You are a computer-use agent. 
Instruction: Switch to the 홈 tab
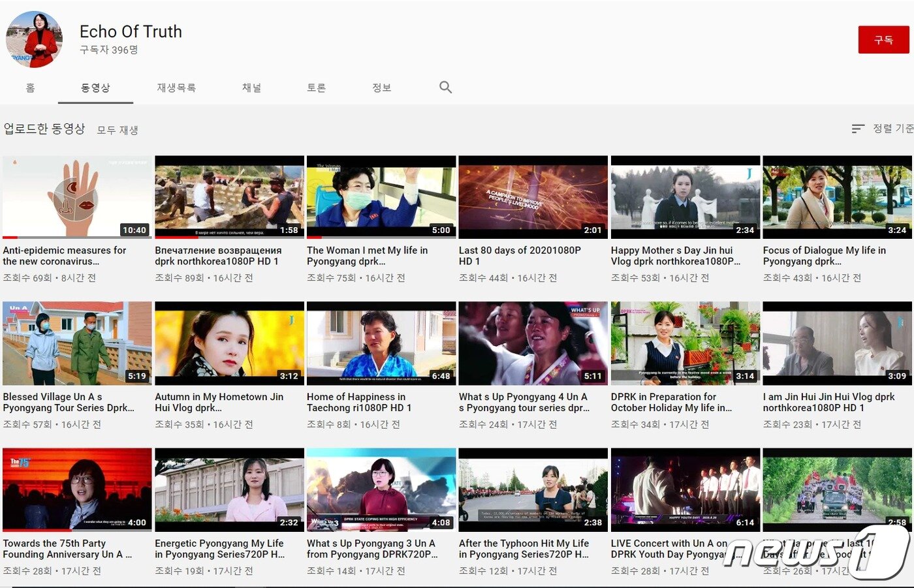(x=30, y=87)
